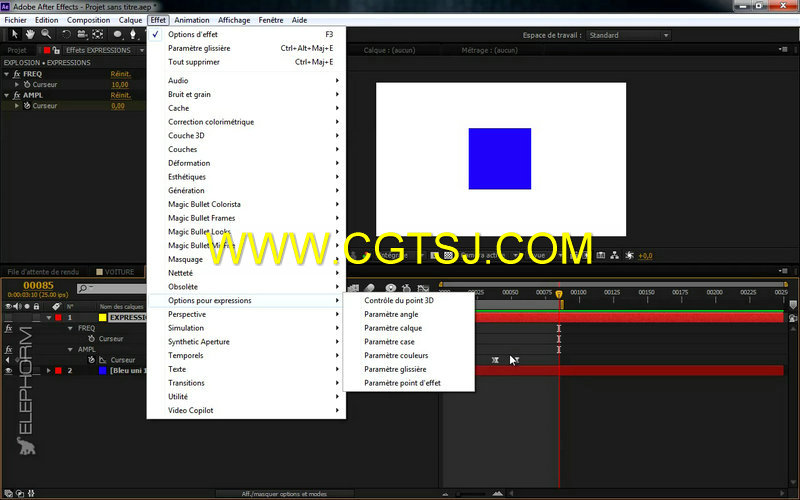This screenshot has height=500, width=800.
Task: Collapse FREQ group in timeline
Action: [70, 329]
